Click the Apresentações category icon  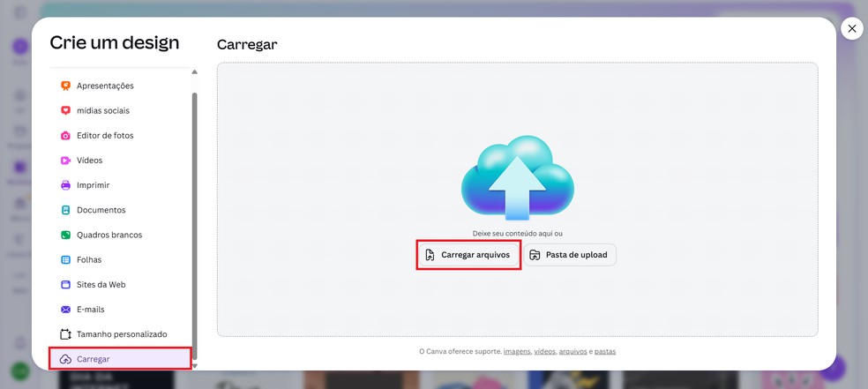pos(65,86)
